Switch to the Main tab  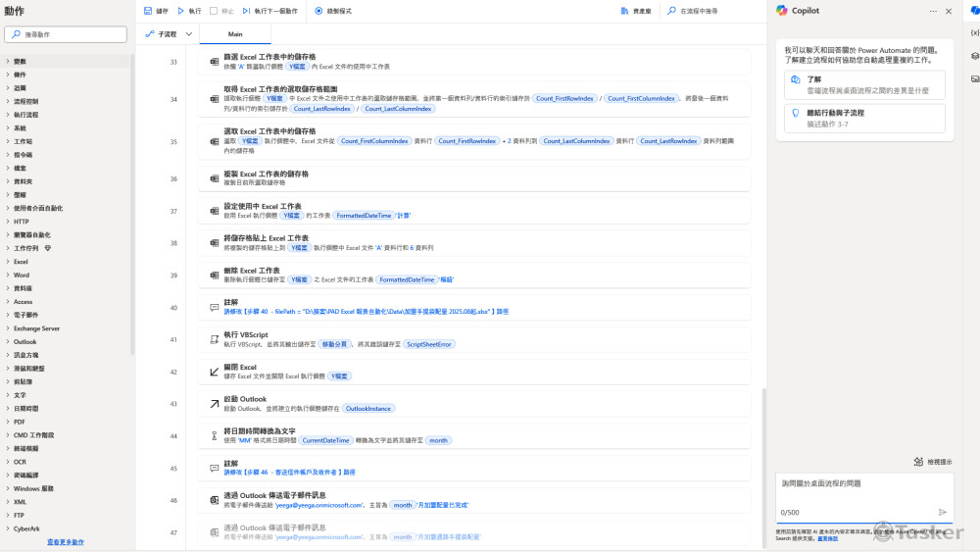(x=235, y=33)
